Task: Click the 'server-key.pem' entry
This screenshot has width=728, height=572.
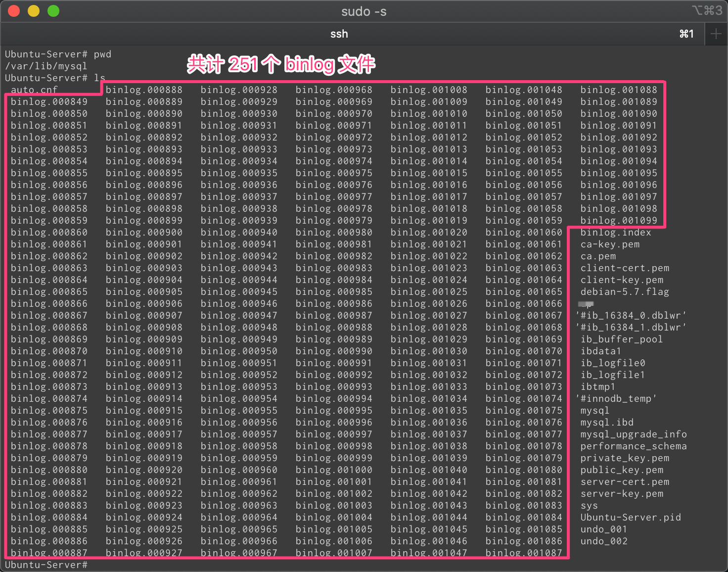Action: pos(622,494)
